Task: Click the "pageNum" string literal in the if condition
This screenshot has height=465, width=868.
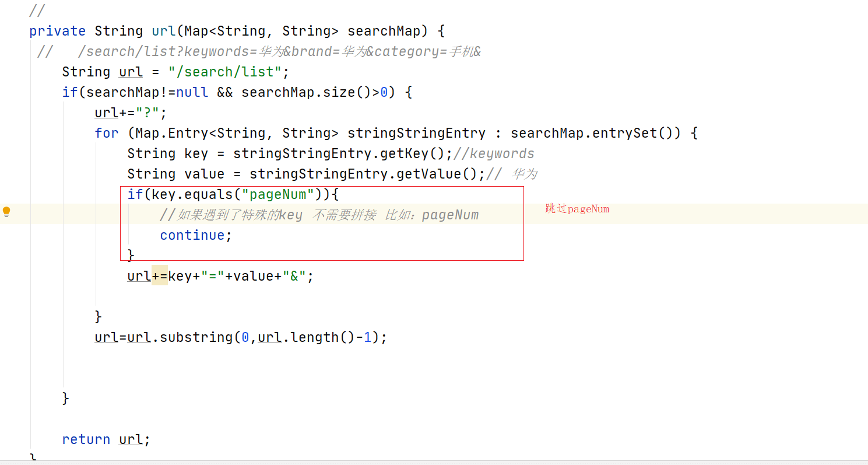Action: pyautogui.click(x=278, y=194)
